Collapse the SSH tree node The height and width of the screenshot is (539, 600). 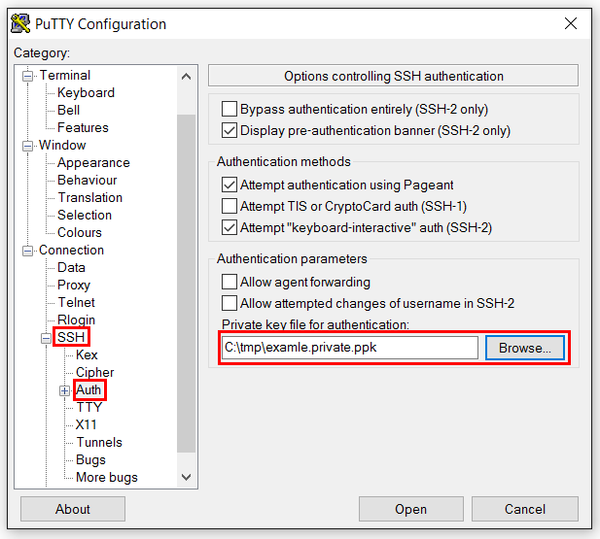[x=46, y=338]
